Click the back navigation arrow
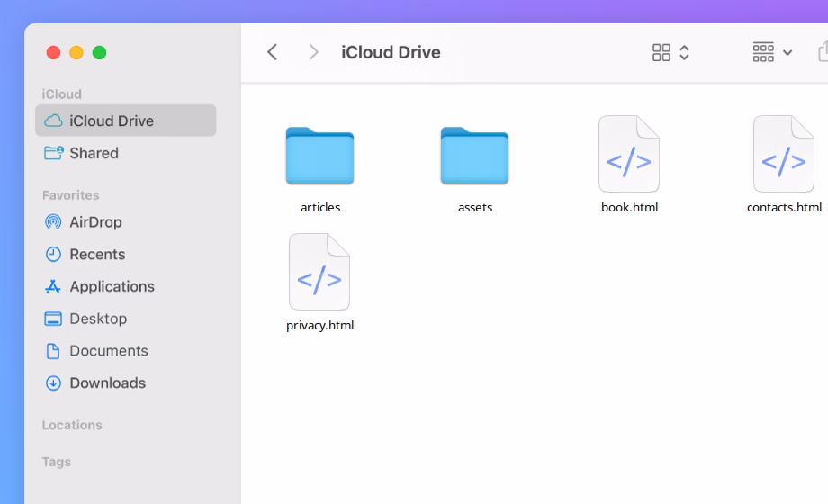The width and height of the screenshot is (828, 504). coord(273,52)
